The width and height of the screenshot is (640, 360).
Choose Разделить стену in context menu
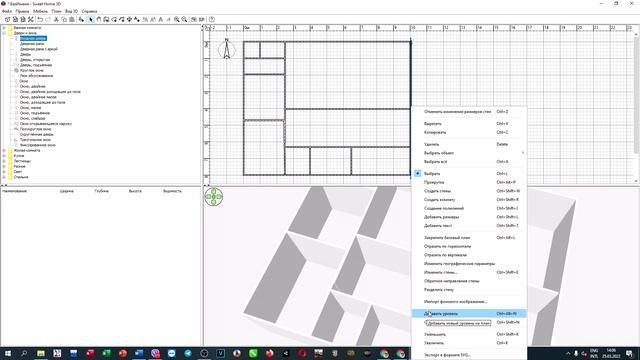[469, 290]
